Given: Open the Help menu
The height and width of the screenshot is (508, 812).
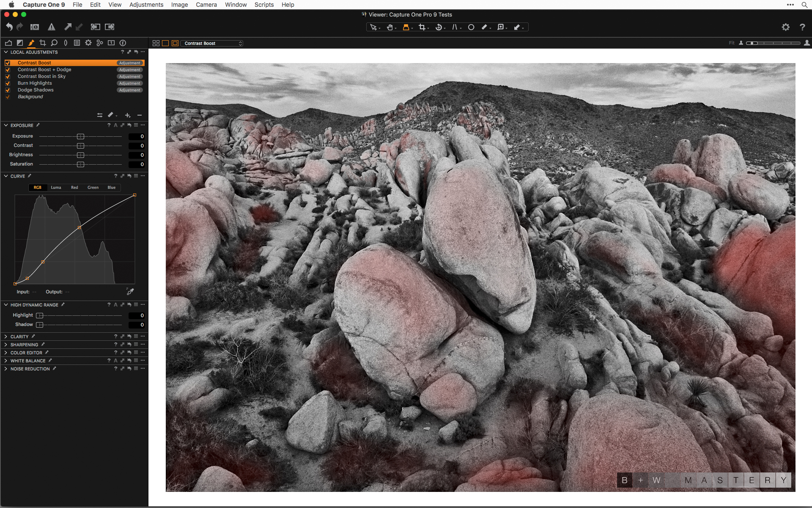Looking at the screenshot, I should (288, 5).
